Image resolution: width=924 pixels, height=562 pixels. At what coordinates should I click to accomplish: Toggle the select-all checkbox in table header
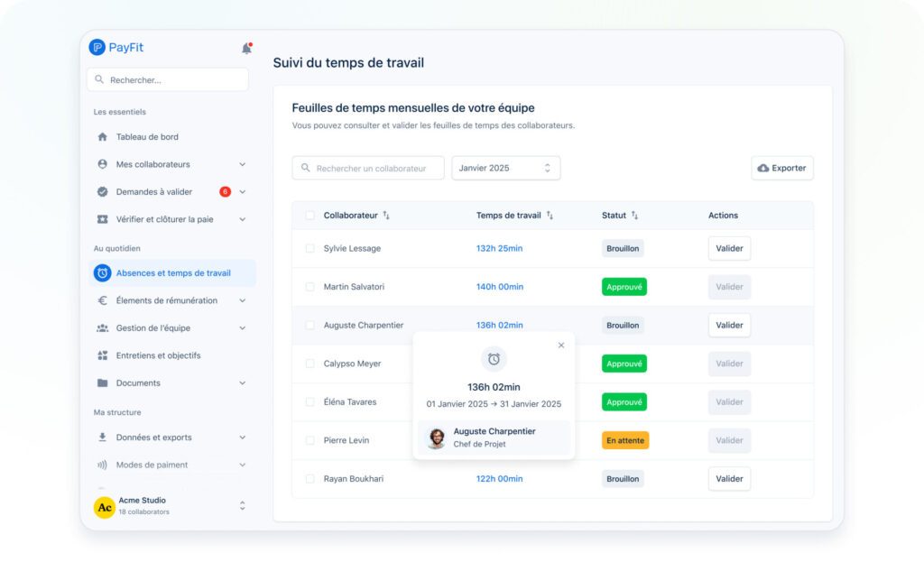[310, 216]
